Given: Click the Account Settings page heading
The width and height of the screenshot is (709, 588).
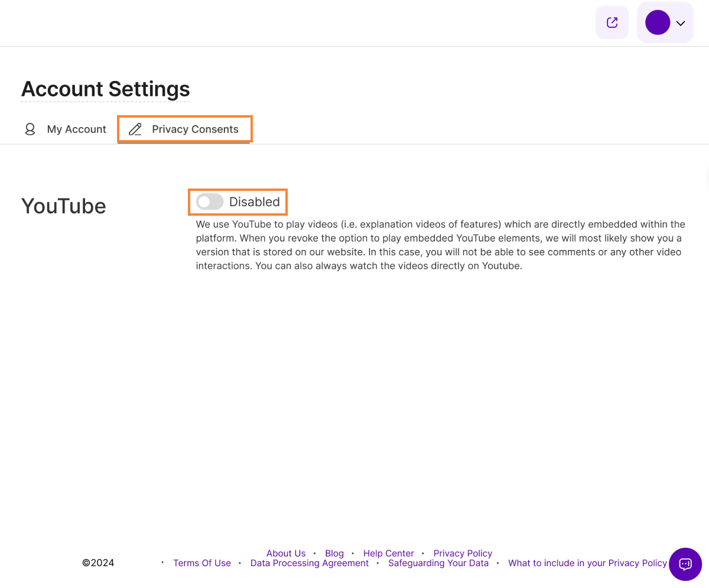Looking at the screenshot, I should point(106,89).
